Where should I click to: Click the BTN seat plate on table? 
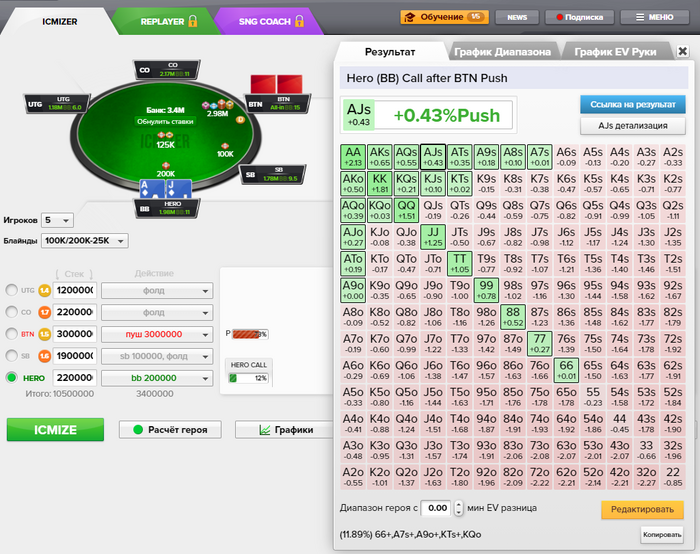[278, 104]
